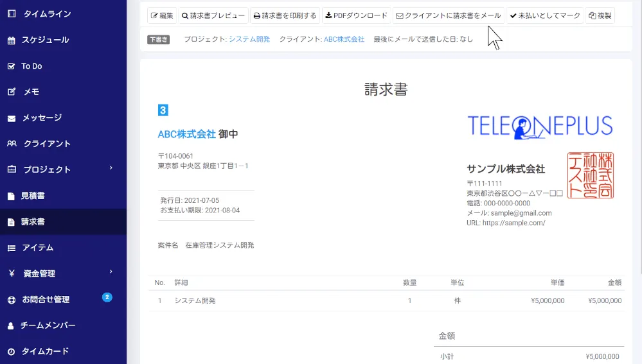The height and width of the screenshot is (364, 642).
Task: Open 請求書プレビュー
Action: point(213,15)
